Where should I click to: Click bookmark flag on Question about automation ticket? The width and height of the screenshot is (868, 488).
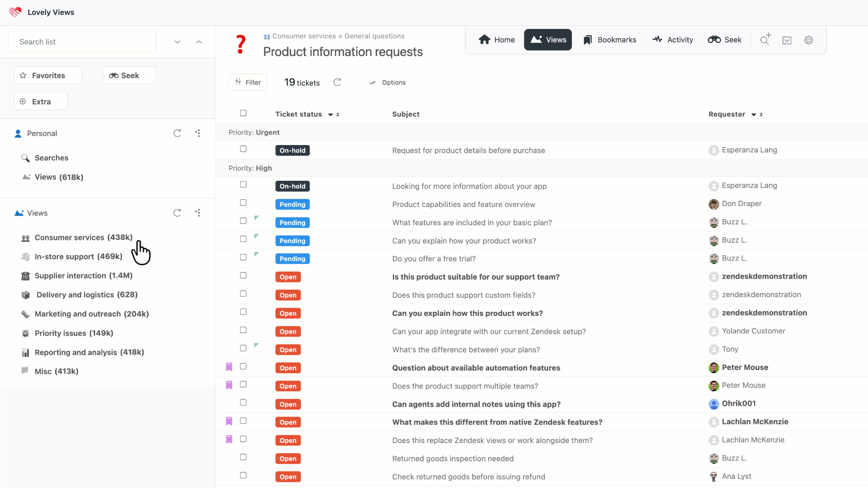[x=229, y=367]
